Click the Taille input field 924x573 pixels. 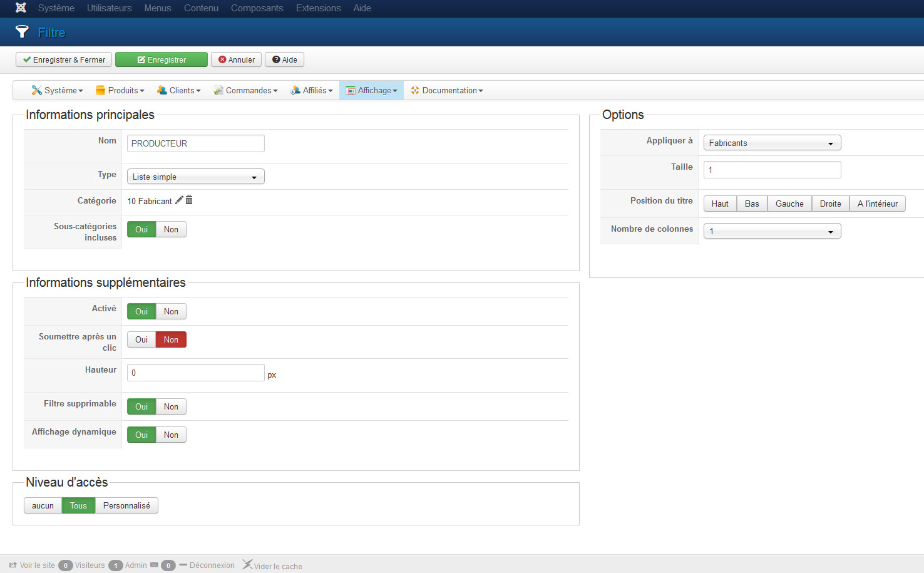772,170
